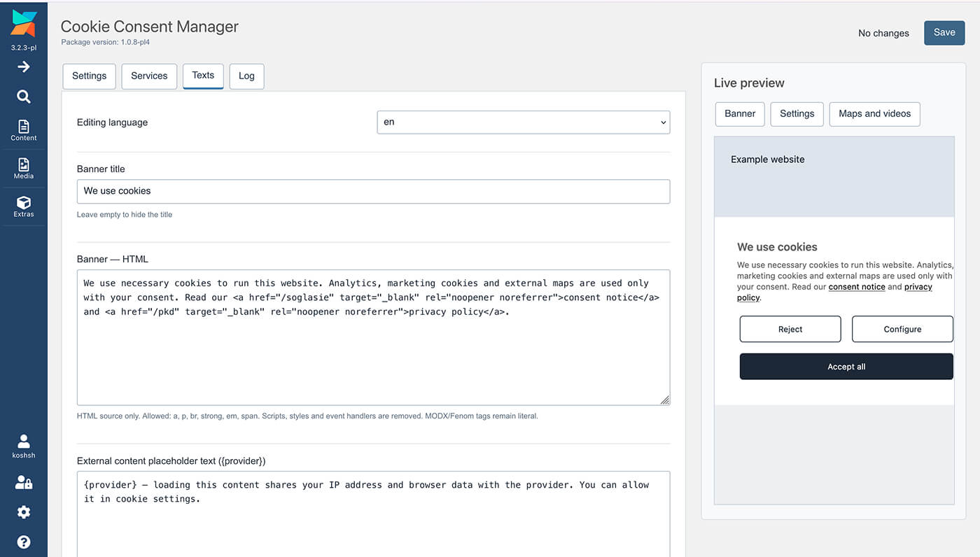Open the system settings gear icon
This screenshot has width=980, height=557.
pyautogui.click(x=24, y=512)
